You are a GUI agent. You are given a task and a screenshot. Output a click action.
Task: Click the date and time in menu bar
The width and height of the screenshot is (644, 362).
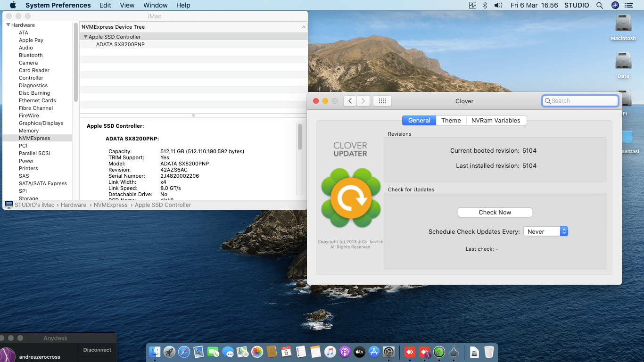coord(534,5)
